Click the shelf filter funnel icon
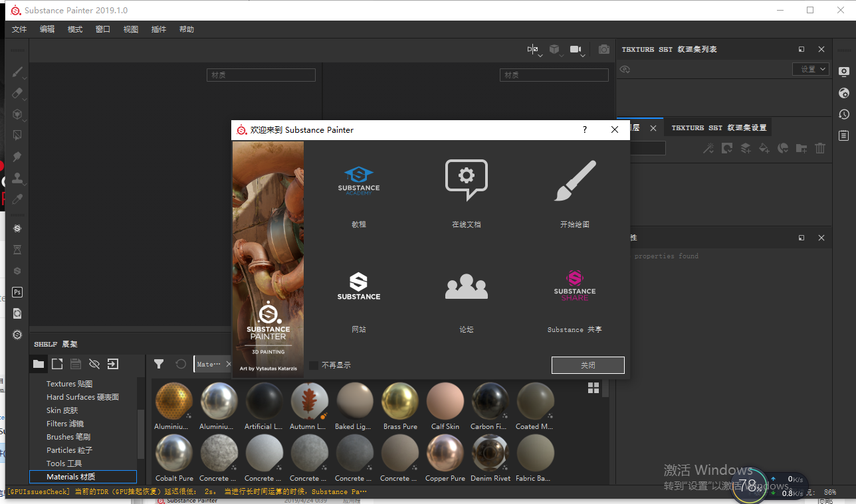The width and height of the screenshot is (856, 504). coord(159,364)
